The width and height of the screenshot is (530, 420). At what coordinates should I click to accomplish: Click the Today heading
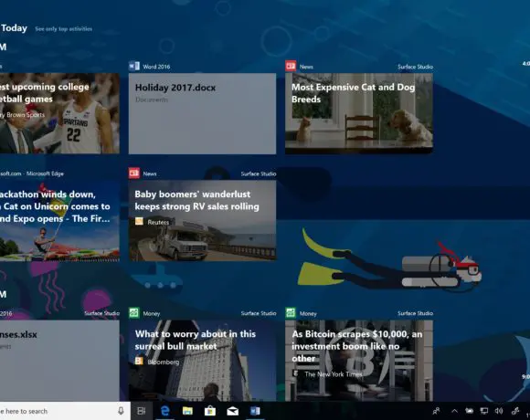tap(14, 28)
